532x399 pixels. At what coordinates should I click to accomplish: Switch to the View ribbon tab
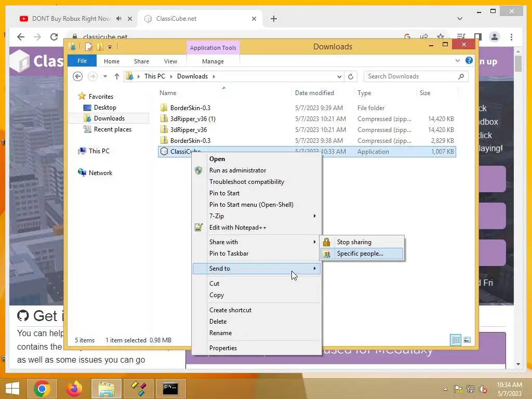point(170,61)
